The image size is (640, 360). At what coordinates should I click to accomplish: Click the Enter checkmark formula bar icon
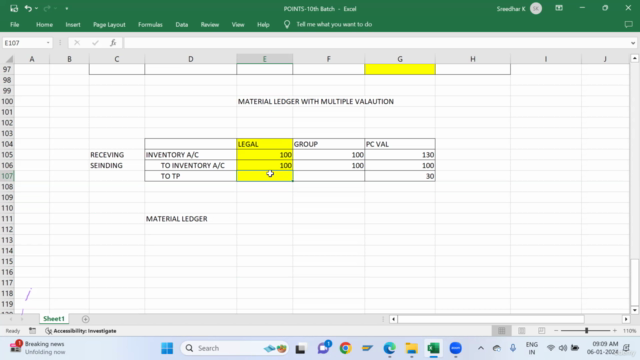95,43
